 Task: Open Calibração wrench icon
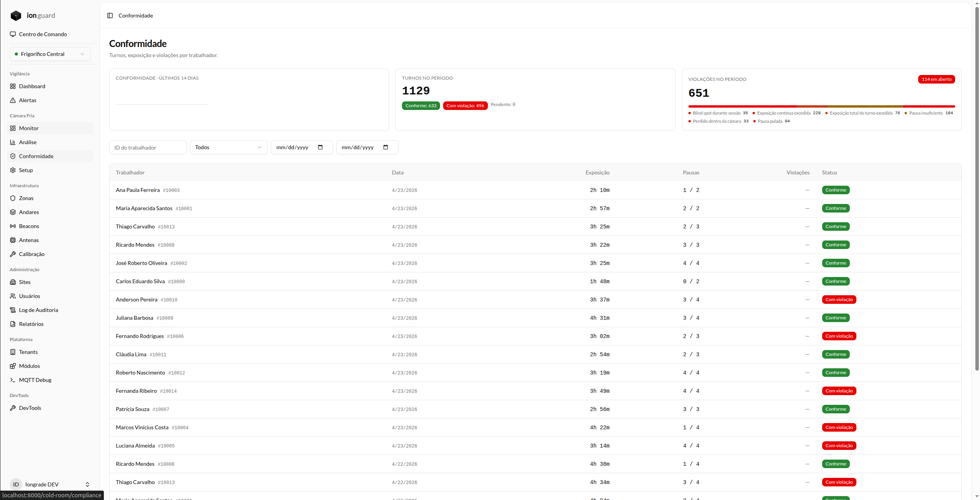13,254
